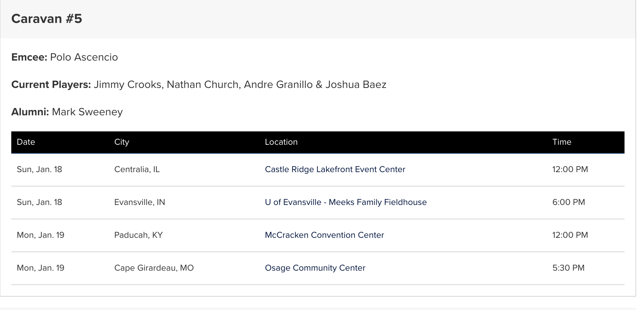Click the alumni name Mark Sweeney
The height and width of the screenshot is (310, 644).
(87, 112)
